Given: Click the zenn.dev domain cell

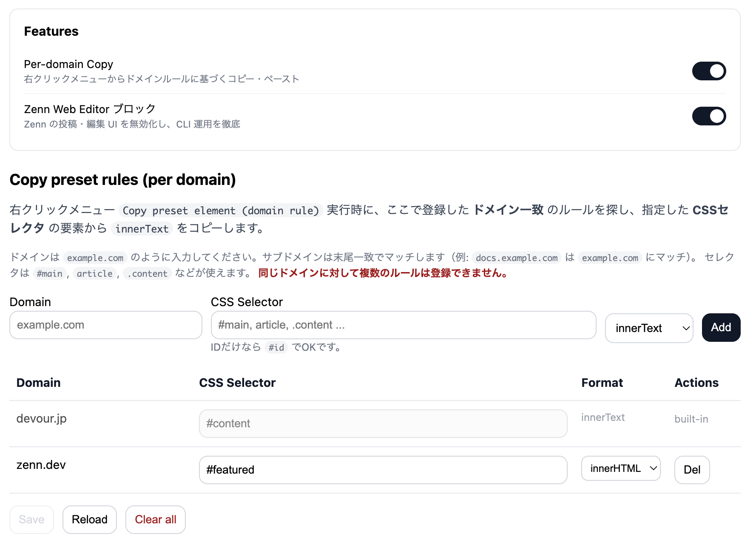Looking at the screenshot, I should [41, 465].
